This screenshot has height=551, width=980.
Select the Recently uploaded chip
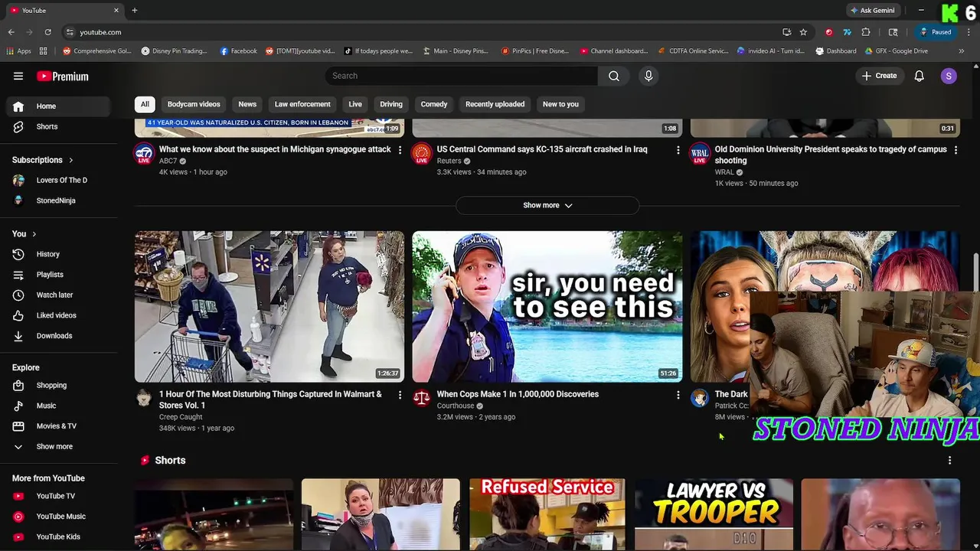(495, 104)
